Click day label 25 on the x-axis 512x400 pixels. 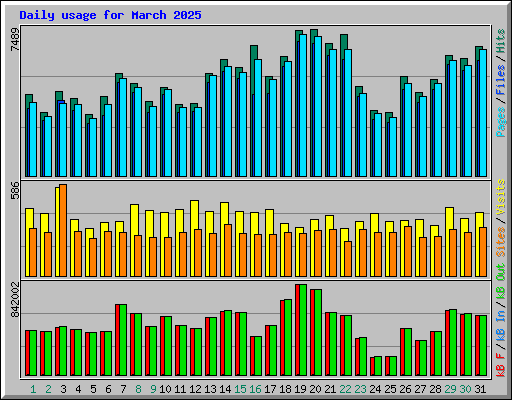390,389
